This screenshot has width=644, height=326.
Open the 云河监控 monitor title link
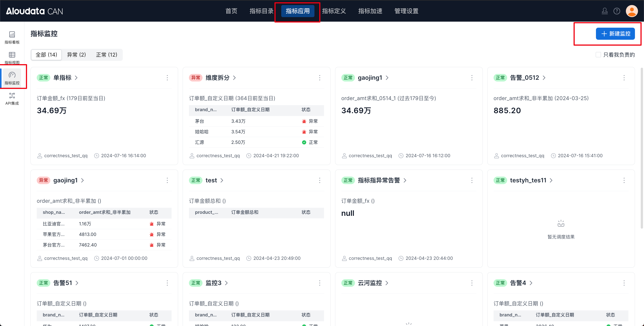[x=370, y=283]
